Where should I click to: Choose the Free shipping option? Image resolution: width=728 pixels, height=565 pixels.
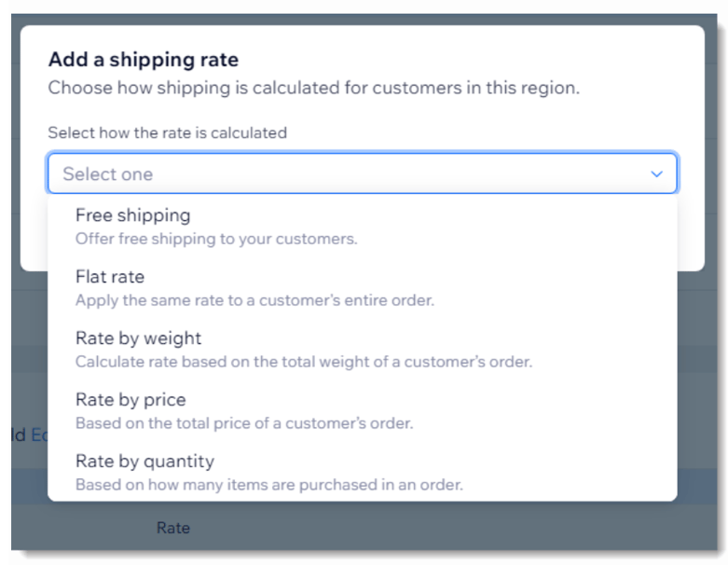(133, 215)
